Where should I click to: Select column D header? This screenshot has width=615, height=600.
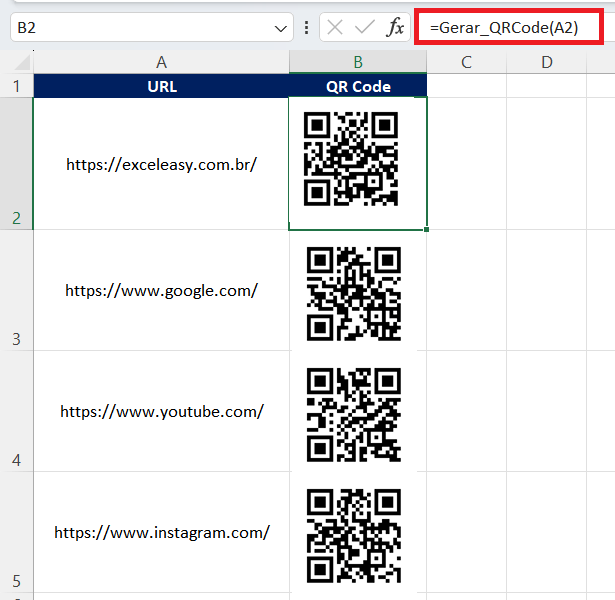546,62
